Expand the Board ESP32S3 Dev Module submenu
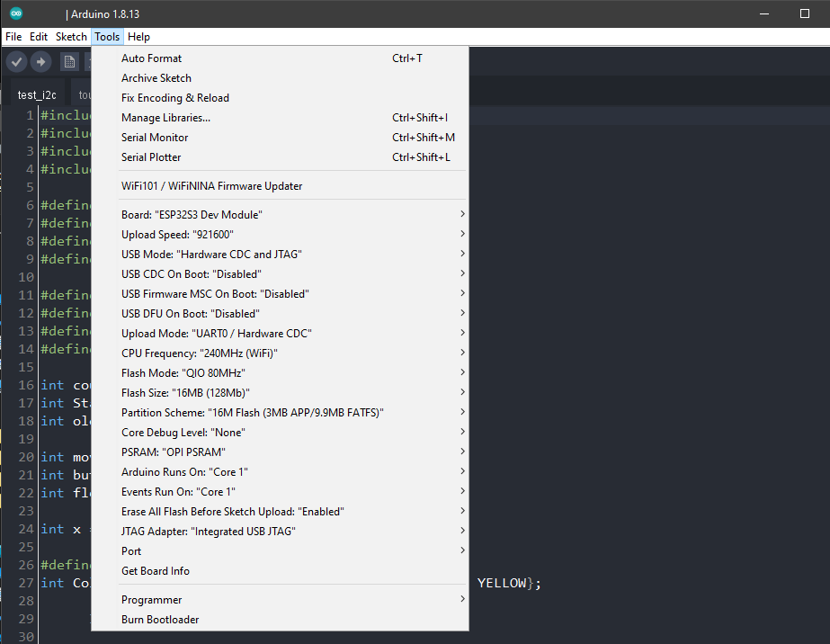This screenshot has width=830, height=644. click(x=280, y=214)
